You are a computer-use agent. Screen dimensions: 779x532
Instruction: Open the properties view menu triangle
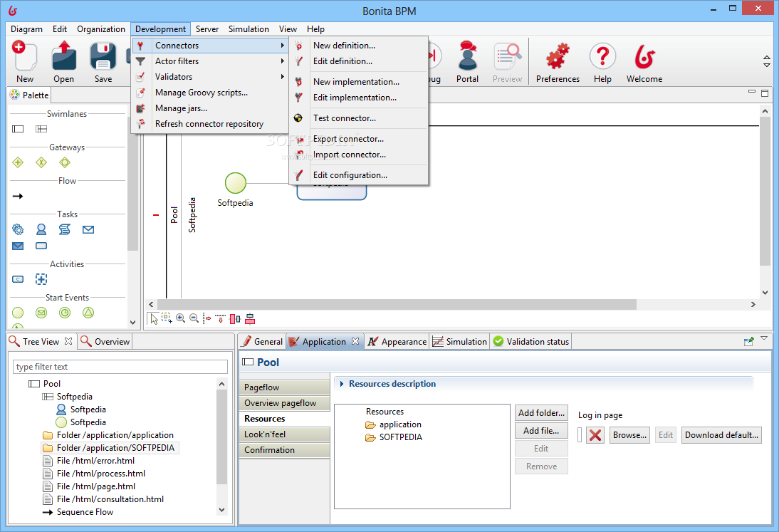pyautogui.click(x=764, y=338)
